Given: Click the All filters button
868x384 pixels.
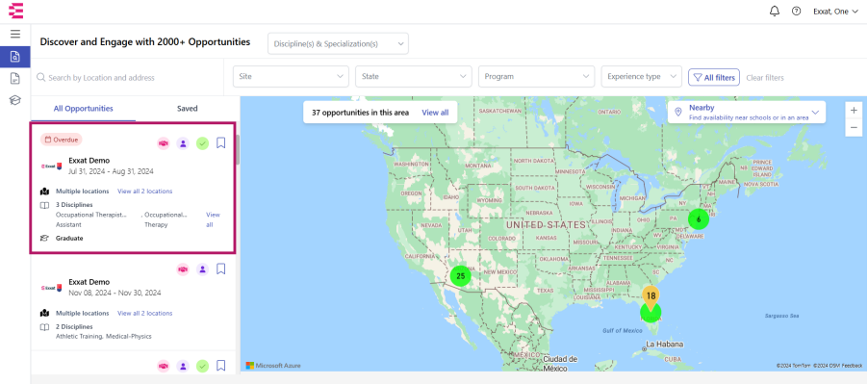Looking at the screenshot, I should 714,77.
